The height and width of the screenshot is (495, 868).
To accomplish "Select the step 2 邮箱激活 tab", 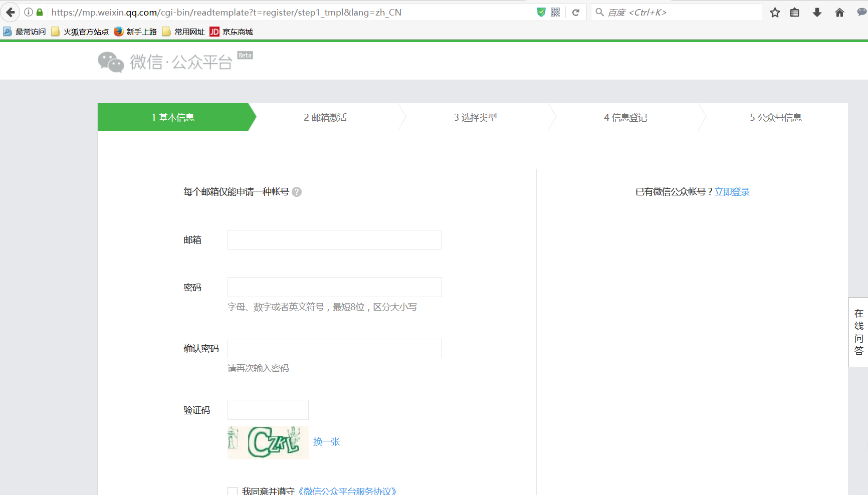I will (x=325, y=117).
